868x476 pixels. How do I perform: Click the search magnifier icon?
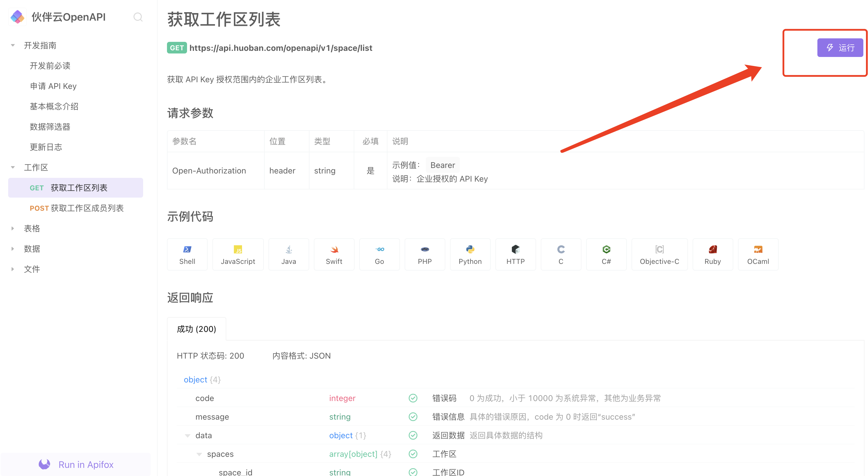click(138, 17)
